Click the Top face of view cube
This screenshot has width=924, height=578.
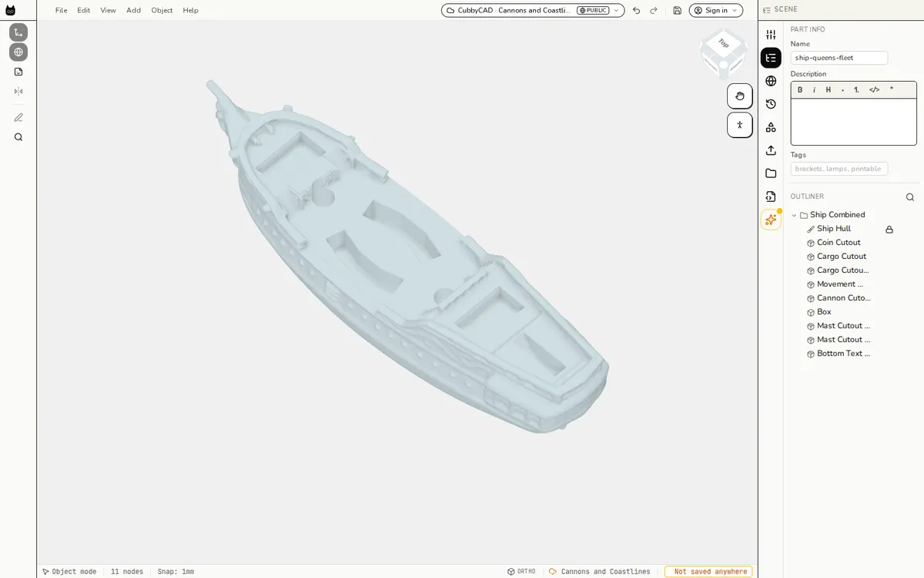(723, 44)
